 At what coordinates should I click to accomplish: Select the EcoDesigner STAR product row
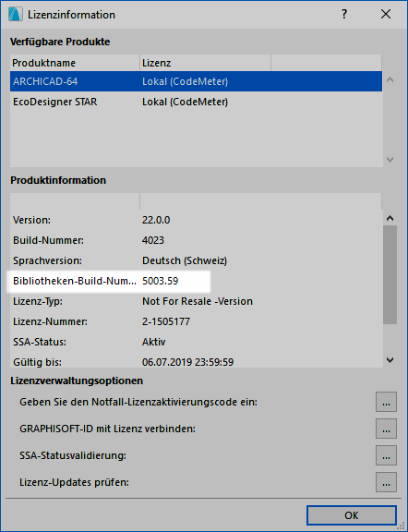(196, 102)
